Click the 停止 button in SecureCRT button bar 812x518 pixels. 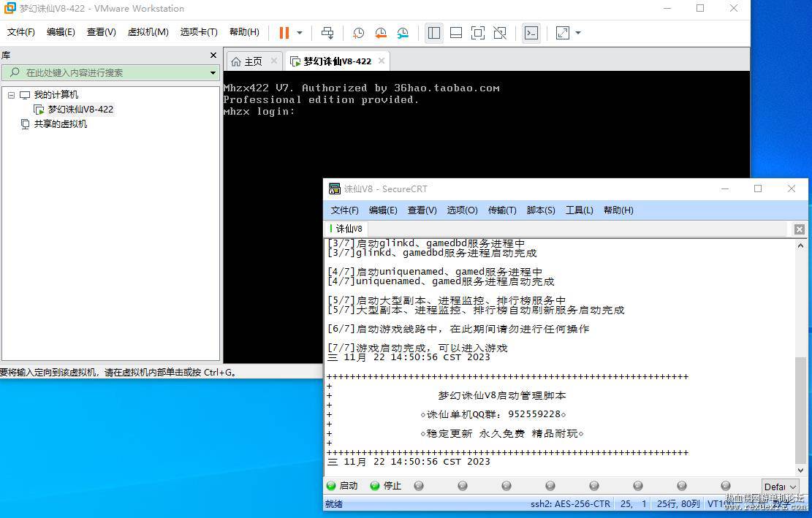pos(387,485)
